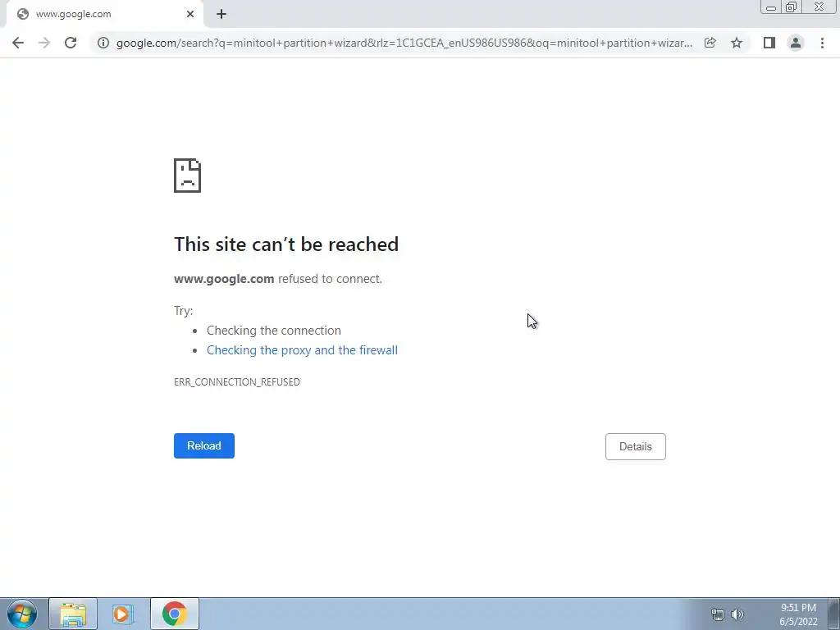Go back to the previous page
Image resolution: width=840 pixels, height=630 pixels.
[18, 43]
